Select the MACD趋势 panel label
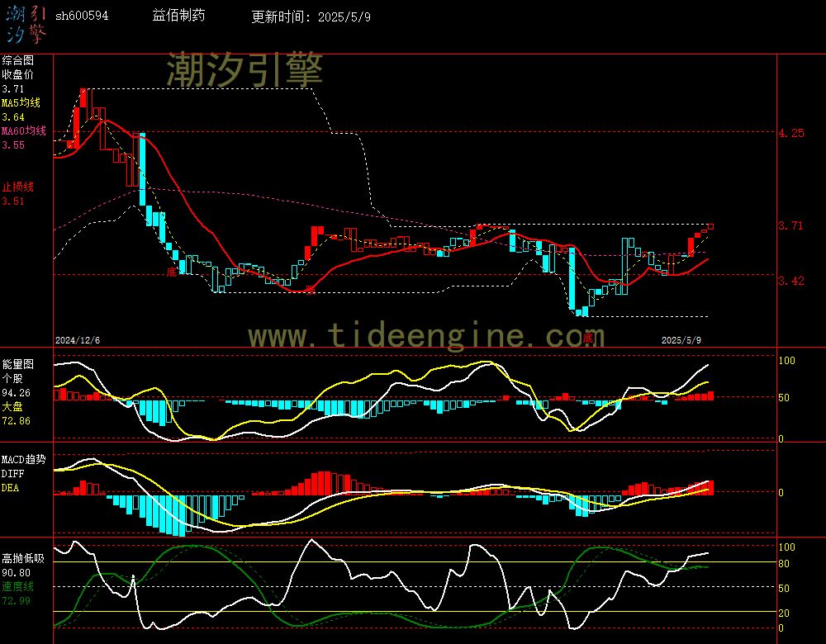The image size is (826, 644). pyautogui.click(x=24, y=459)
